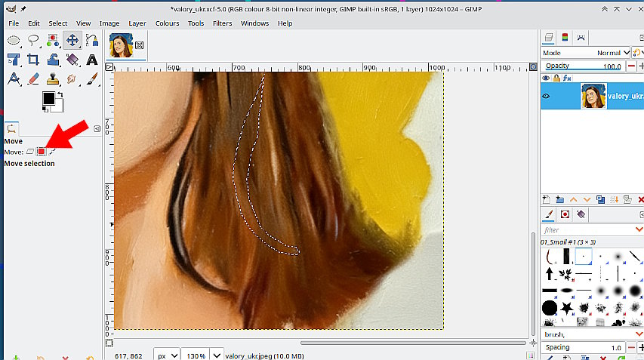Set Move mode to layer
This screenshot has height=360, width=644.
coord(30,152)
